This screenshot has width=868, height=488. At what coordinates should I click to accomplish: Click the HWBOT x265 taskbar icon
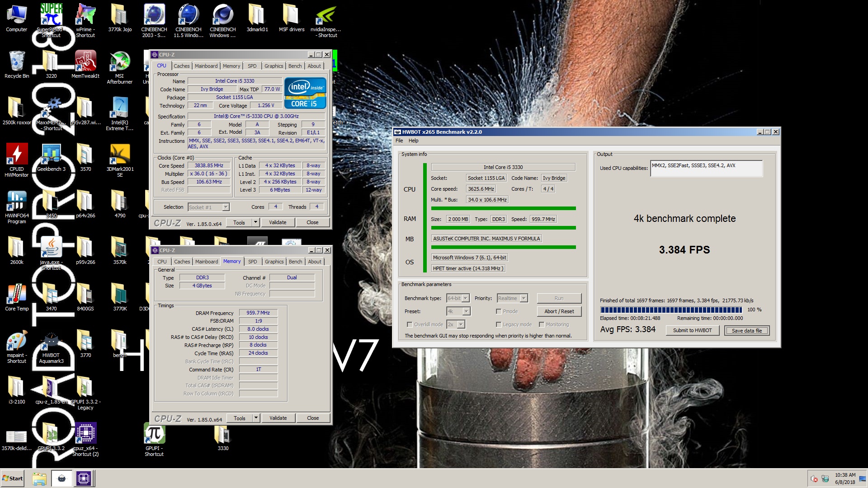coord(62,478)
